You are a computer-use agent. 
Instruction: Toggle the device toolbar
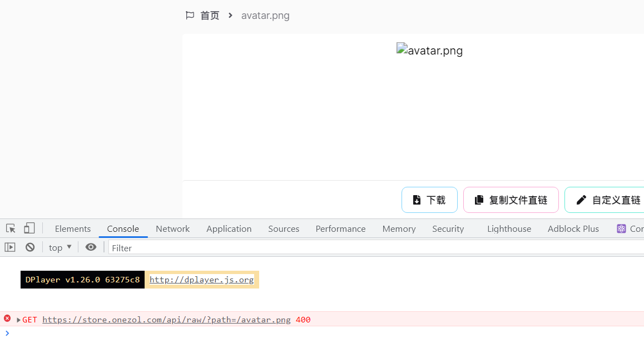(x=29, y=228)
